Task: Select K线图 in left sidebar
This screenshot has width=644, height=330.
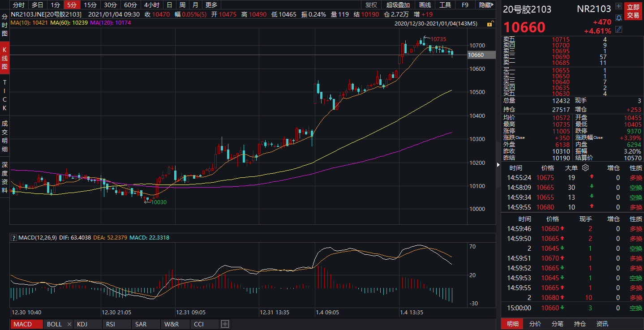Action: [5, 58]
